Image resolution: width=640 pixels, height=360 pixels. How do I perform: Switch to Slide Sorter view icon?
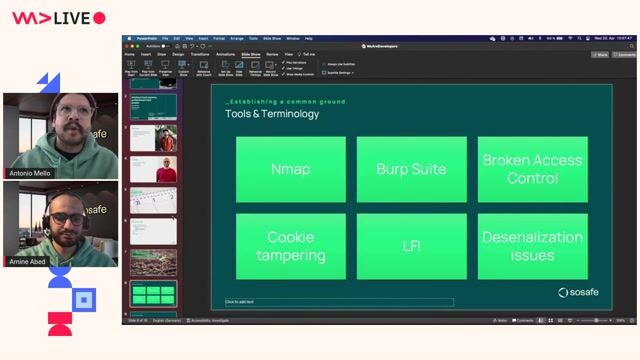[551, 321]
